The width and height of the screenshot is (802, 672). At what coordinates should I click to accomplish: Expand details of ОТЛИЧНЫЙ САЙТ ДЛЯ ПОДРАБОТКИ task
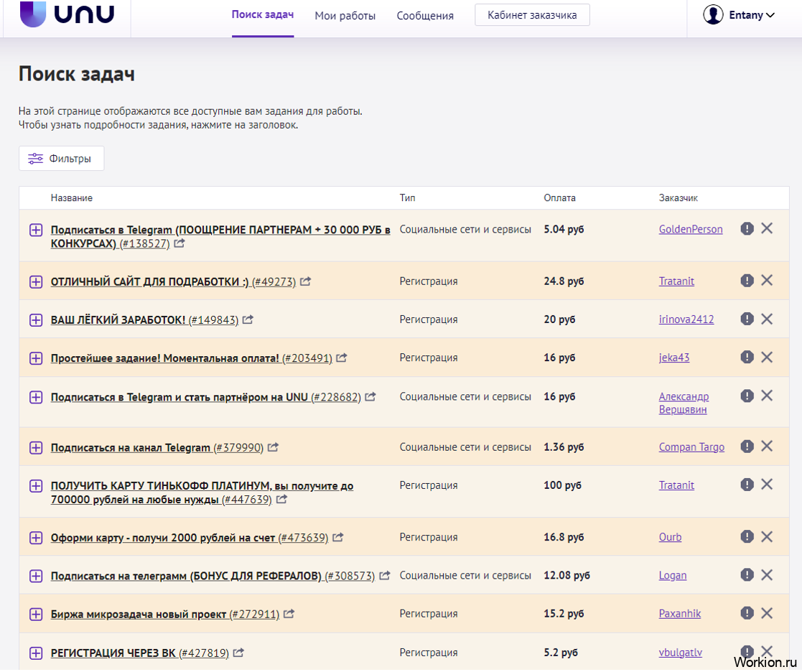click(x=36, y=281)
